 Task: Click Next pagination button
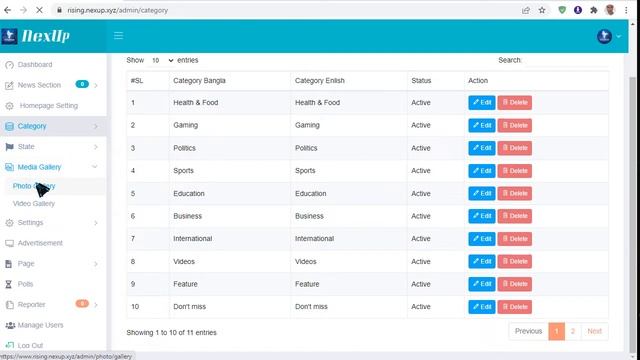(x=594, y=331)
